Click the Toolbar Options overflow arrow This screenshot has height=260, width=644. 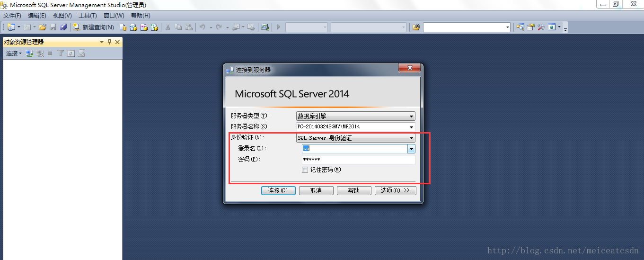565,29
